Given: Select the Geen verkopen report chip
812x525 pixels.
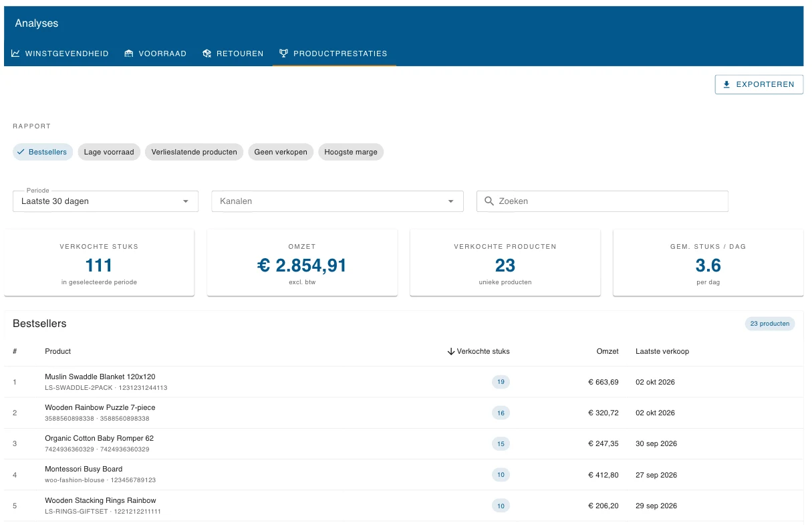Looking at the screenshot, I should click(281, 152).
